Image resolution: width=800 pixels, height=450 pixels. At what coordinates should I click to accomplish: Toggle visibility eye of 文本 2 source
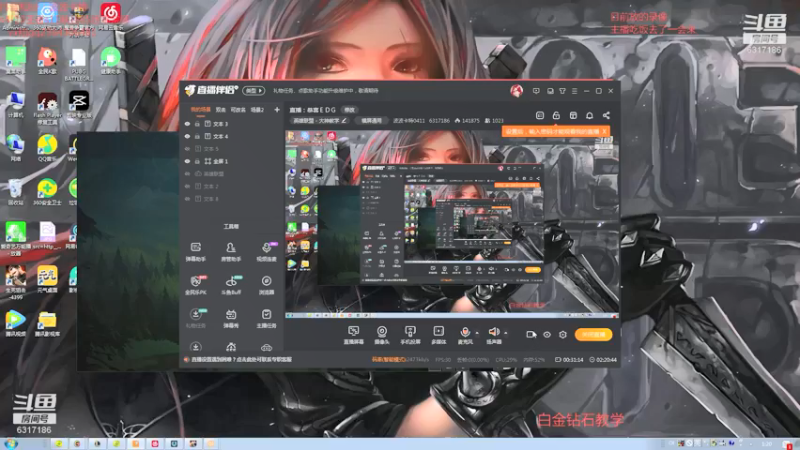click(x=187, y=186)
